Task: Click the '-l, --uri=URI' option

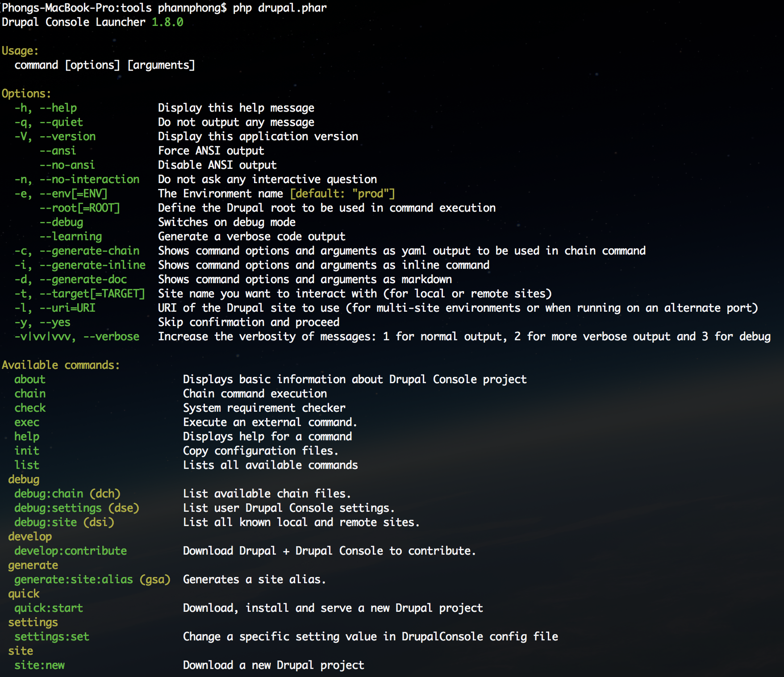Action: [x=55, y=308]
